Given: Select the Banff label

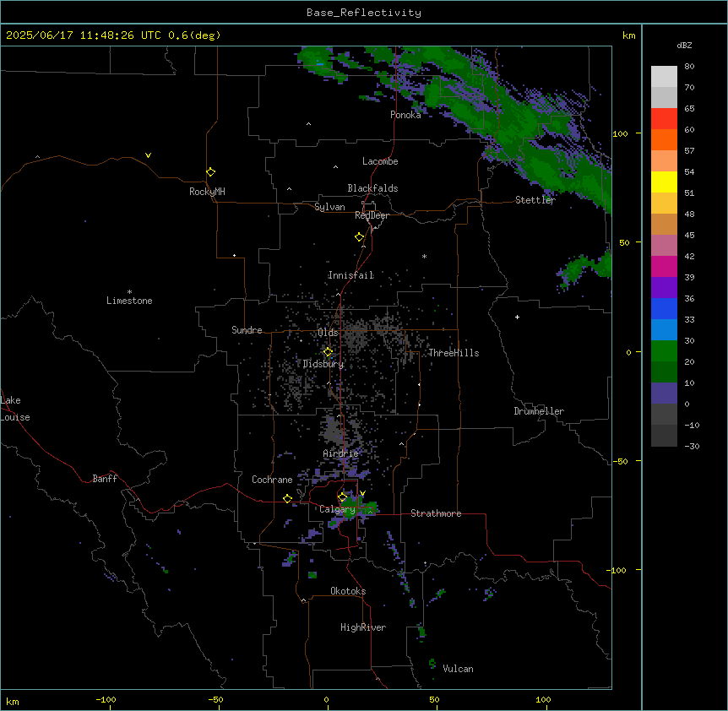Looking at the screenshot, I should click(x=105, y=479).
